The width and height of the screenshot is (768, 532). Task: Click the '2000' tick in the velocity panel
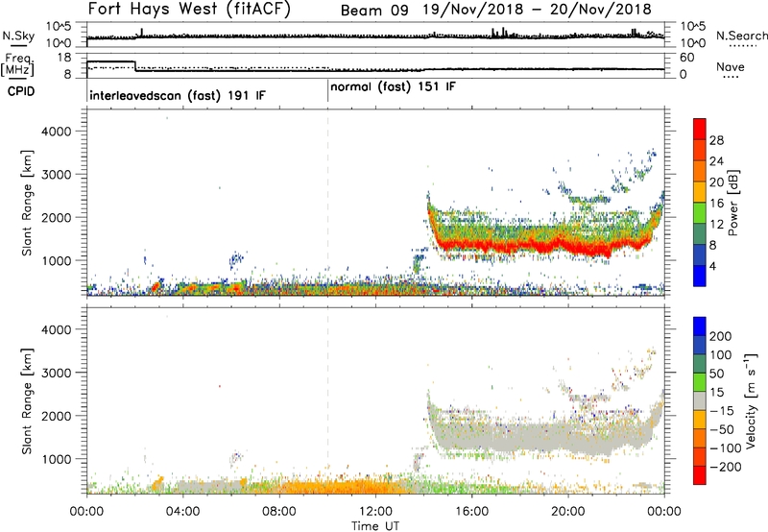point(56,416)
